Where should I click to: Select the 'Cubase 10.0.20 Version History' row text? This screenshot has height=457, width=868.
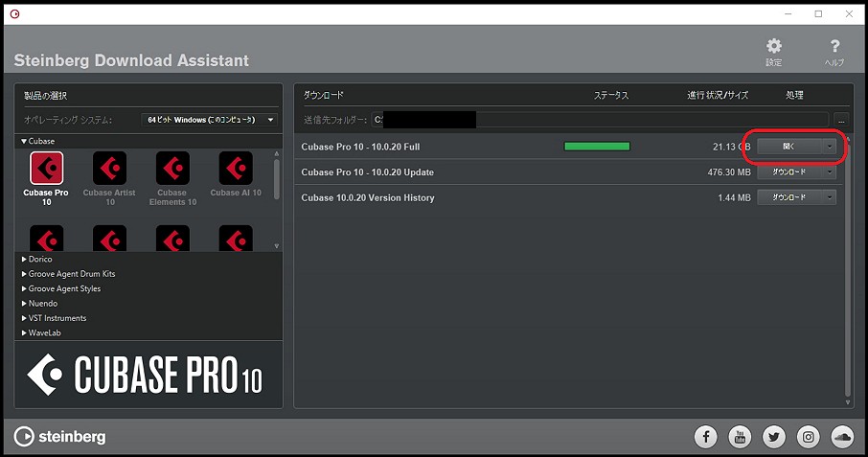click(x=368, y=197)
